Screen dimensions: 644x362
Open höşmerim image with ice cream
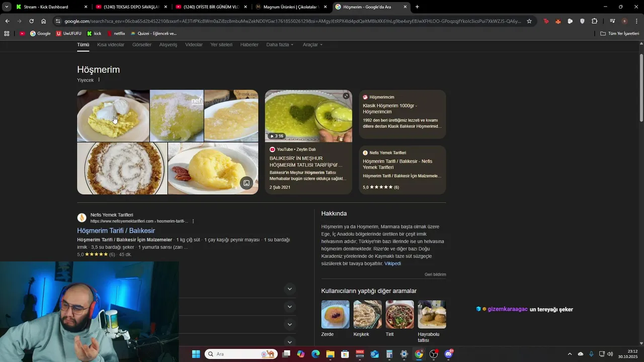click(113, 116)
